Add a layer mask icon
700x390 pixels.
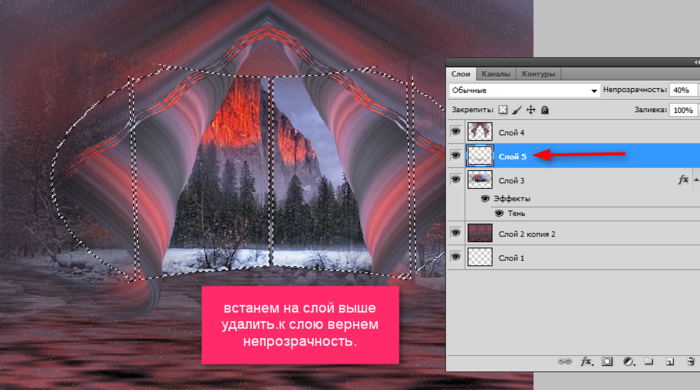pyautogui.click(x=607, y=361)
